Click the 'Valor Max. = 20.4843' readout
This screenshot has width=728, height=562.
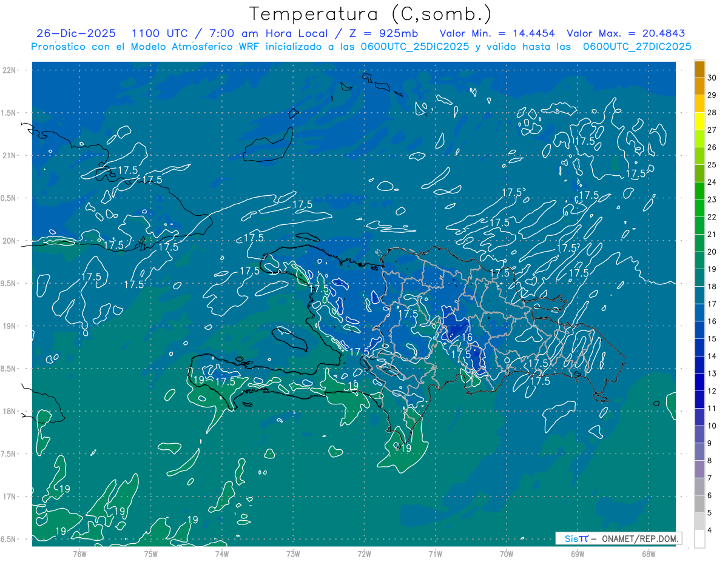(625, 33)
